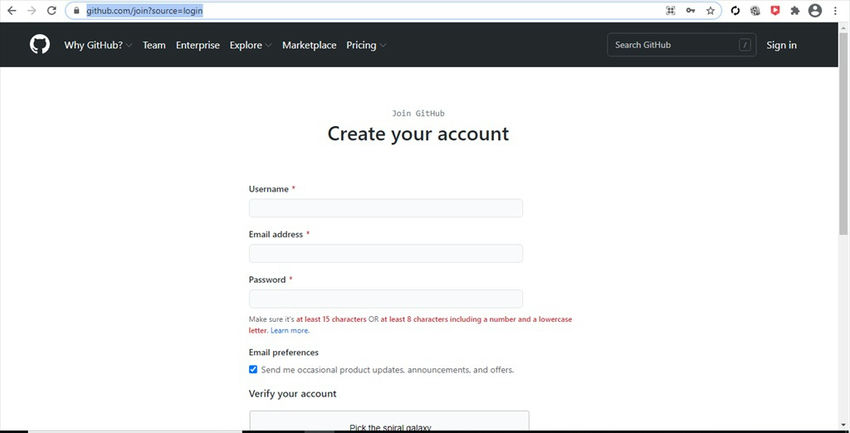Click the Join GitHub text
This screenshot has width=850, height=433.
tap(418, 113)
